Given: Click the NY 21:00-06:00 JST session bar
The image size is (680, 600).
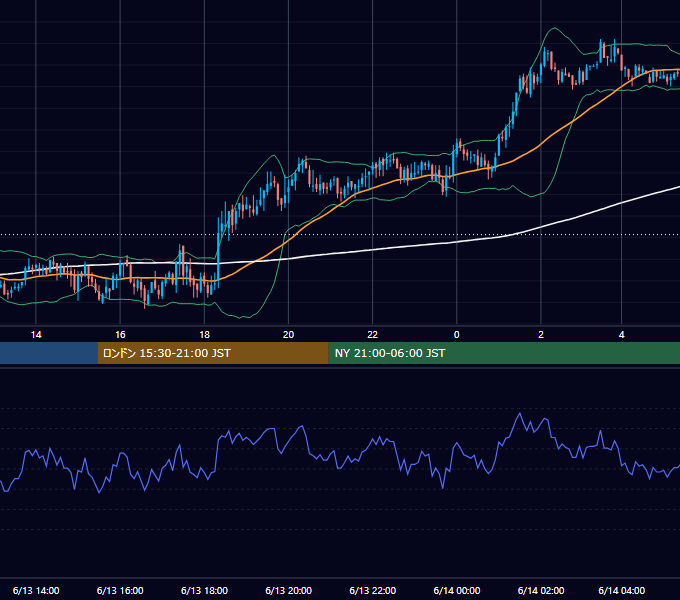Looking at the screenshot, I should 504,353.
